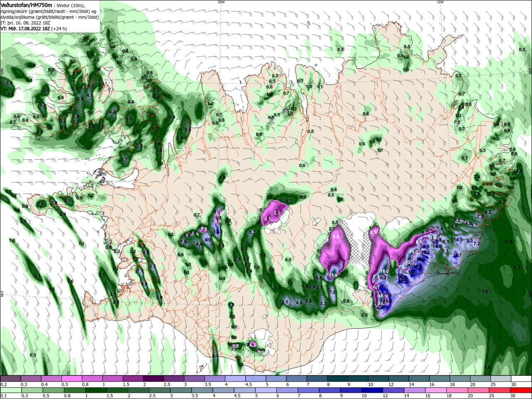Click the "20W" longitude label at top
This screenshot has width=532, height=399.
221,2
